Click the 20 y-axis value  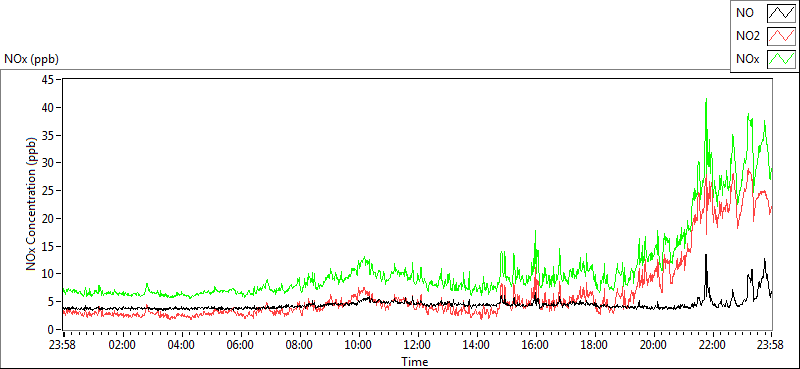pyautogui.click(x=48, y=218)
